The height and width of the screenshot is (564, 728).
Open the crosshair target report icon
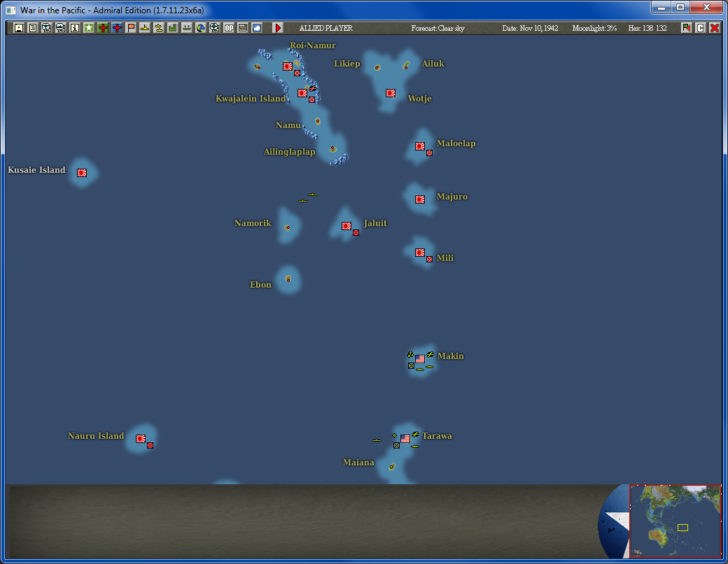click(x=214, y=28)
